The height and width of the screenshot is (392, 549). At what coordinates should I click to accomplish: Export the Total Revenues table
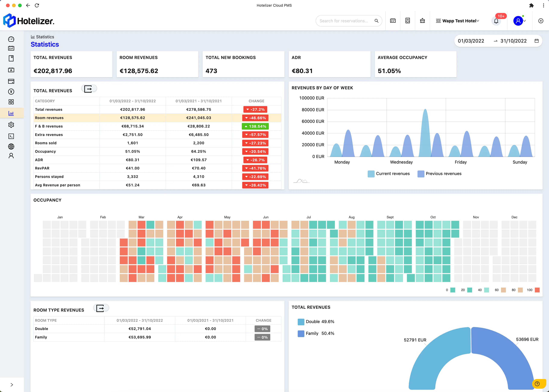89,89
